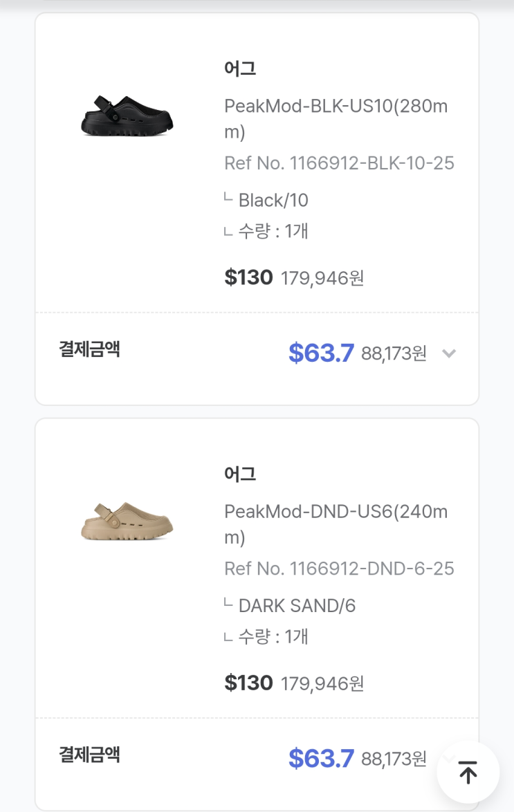Image resolution: width=514 pixels, height=812 pixels.
Task: Tap the scroll-to-top arrow button
Action: [x=468, y=773]
